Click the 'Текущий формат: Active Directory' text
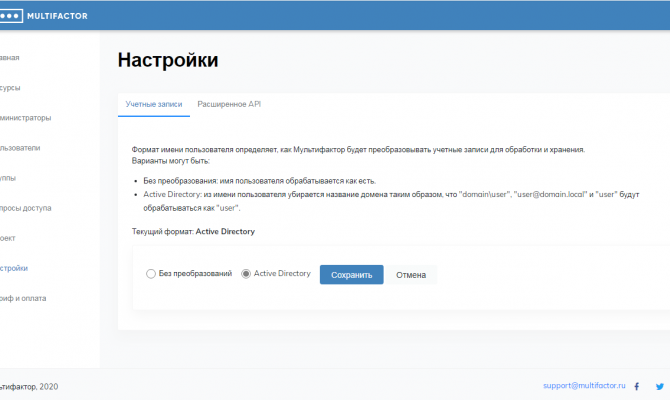The height and width of the screenshot is (400, 670). (193, 232)
